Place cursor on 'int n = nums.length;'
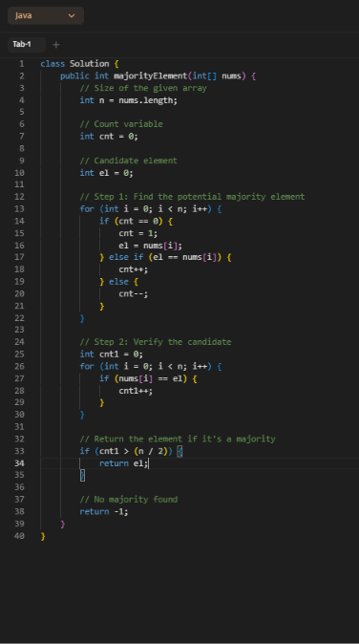This screenshot has width=359, height=644. (129, 100)
